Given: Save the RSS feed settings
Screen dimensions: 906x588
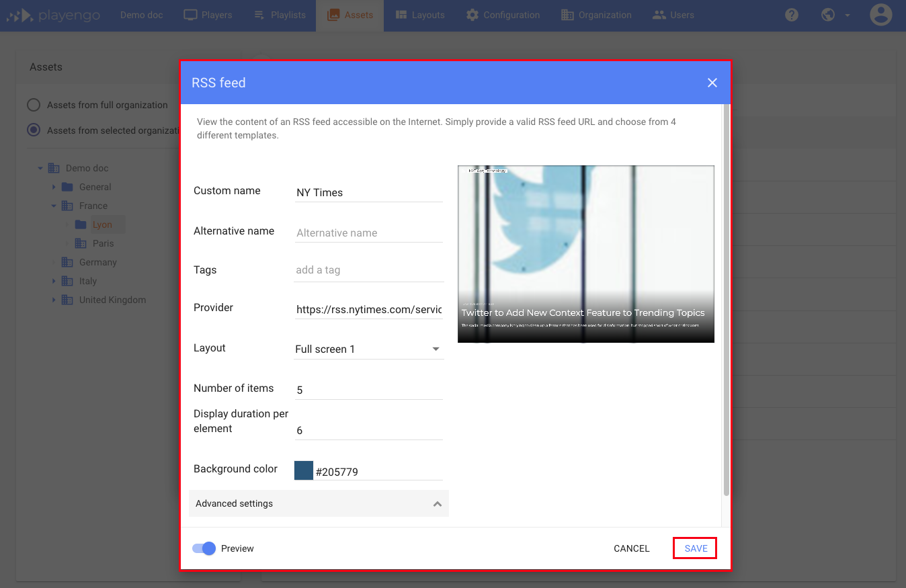Looking at the screenshot, I should (x=696, y=548).
